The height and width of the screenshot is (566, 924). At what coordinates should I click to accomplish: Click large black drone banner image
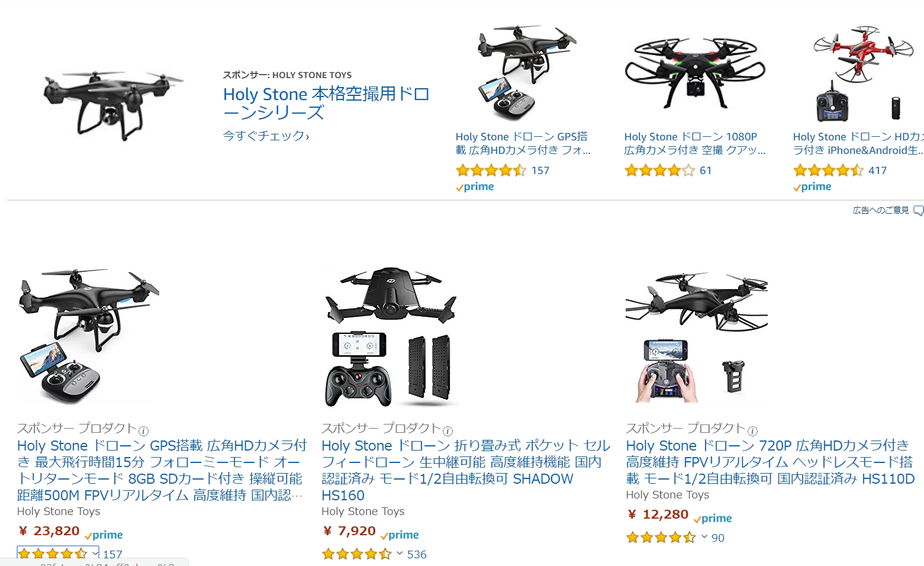click(x=114, y=104)
